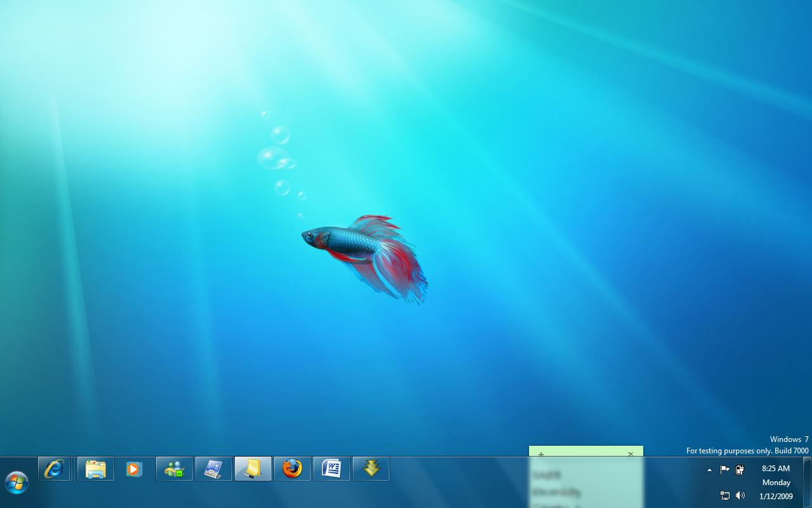Open Action Center flag icon

724,470
